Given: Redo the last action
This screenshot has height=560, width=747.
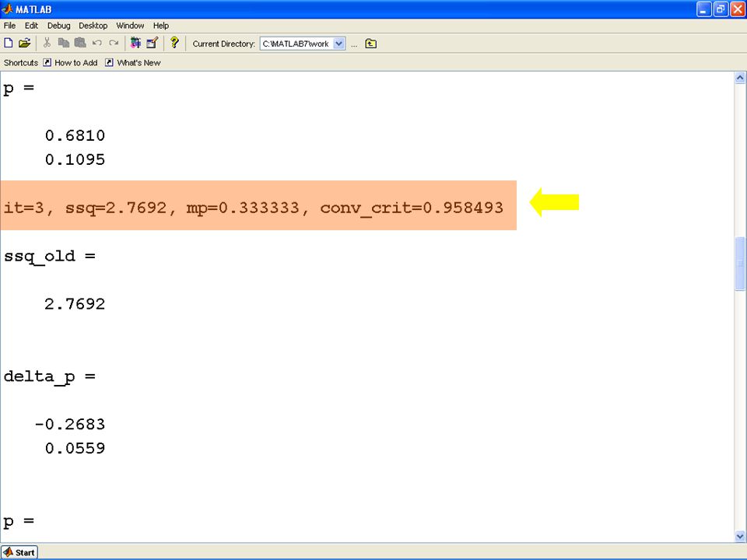Looking at the screenshot, I should (x=114, y=43).
